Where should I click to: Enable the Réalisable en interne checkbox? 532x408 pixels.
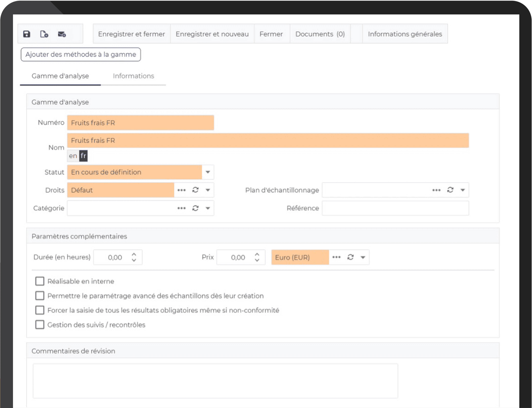[40, 281]
